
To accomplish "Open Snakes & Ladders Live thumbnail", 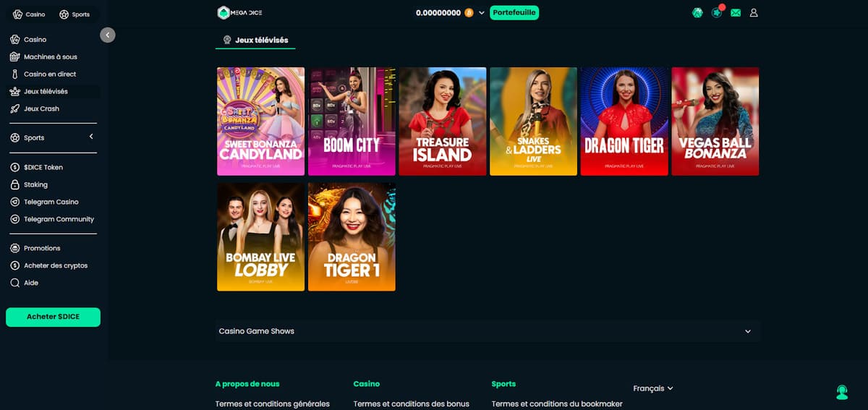I will [x=533, y=121].
